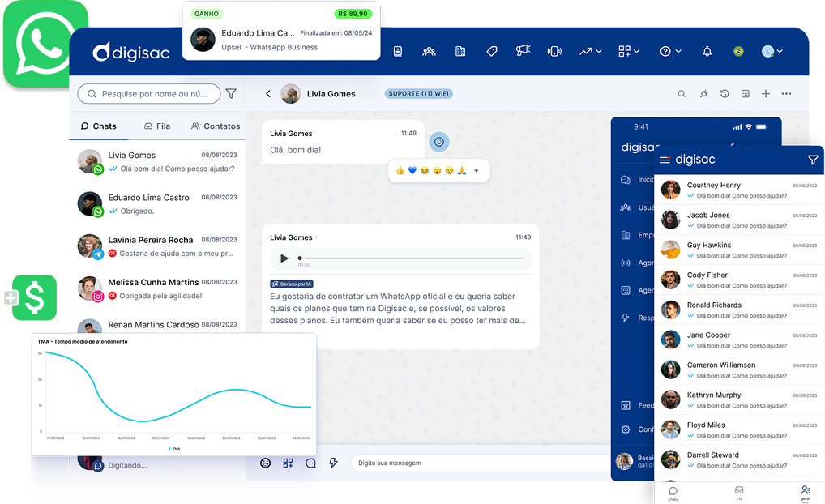Open the contacts card icon in top bar
The width and height of the screenshot is (825, 504).
(x=398, y=51)
